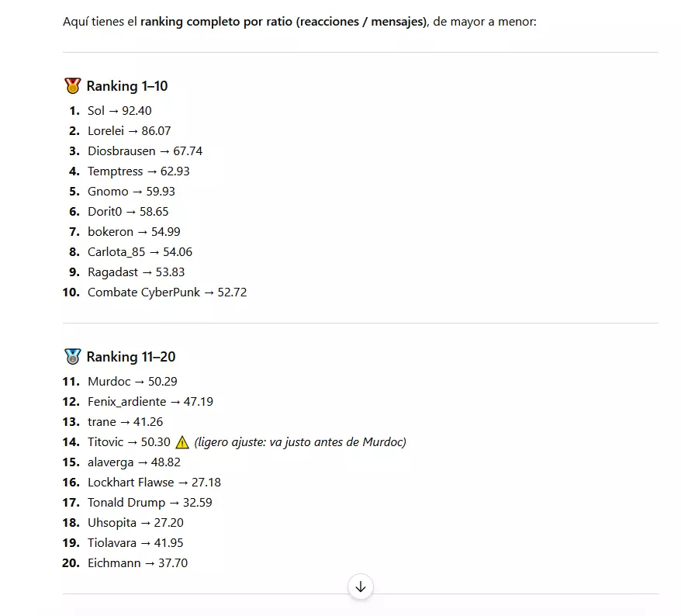Click the gold medal emoji beside Ranking 1–10
The image size is (681, 616).
(x=73, y=86)
